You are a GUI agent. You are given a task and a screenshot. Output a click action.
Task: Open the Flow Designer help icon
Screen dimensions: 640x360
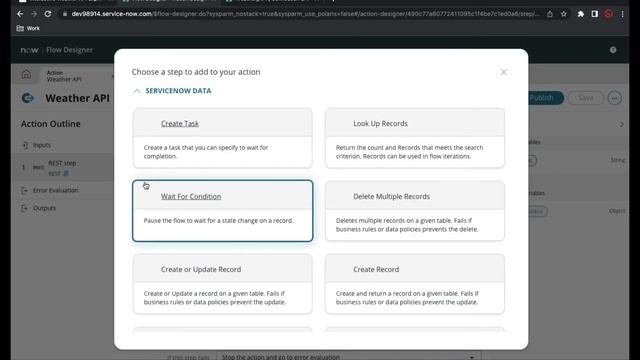pyautogui.click(x=613, y=50)
